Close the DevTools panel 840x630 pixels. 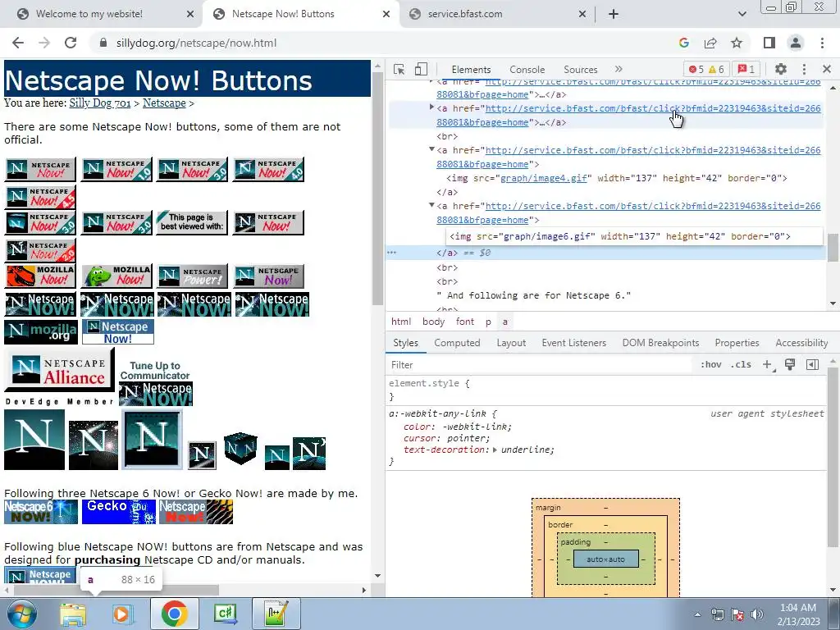(x=827, y=69)
